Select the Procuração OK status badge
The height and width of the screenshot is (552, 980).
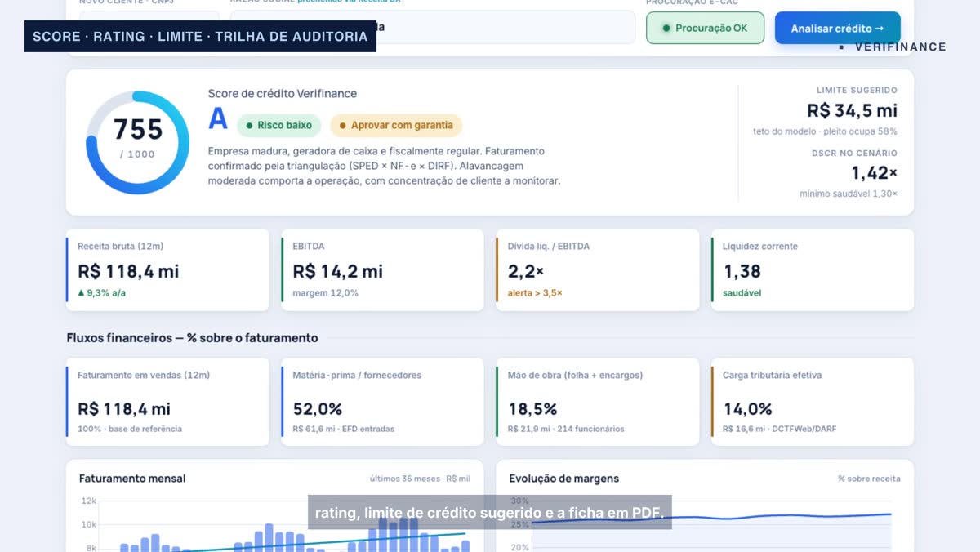[x=705, y=28]
